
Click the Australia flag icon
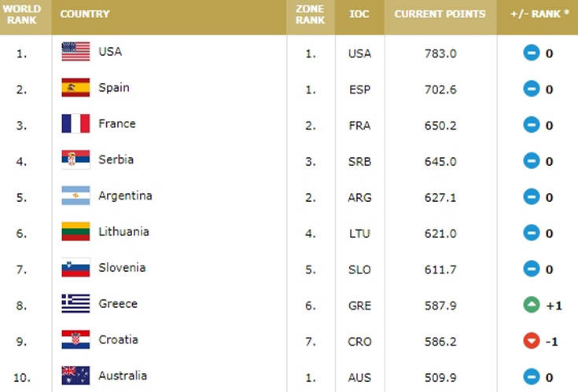[75, 376]
